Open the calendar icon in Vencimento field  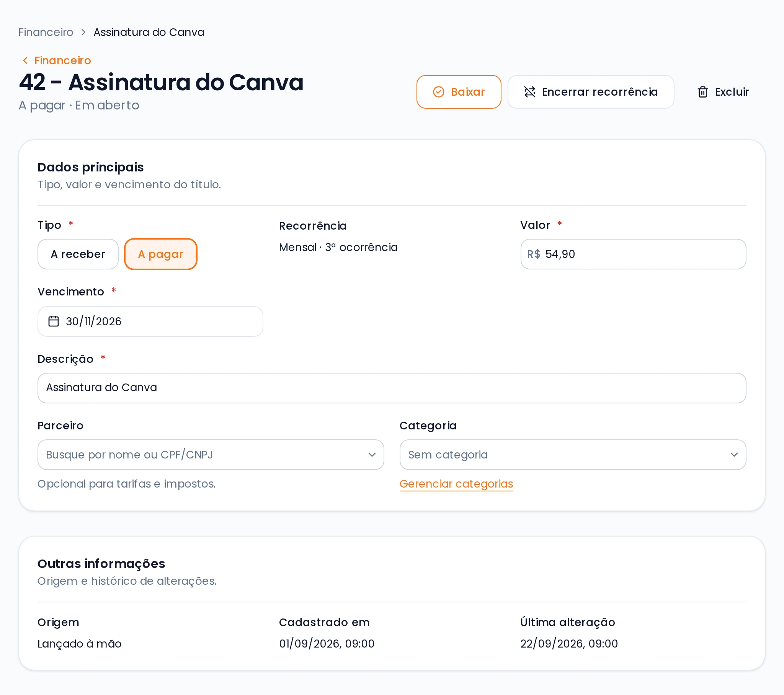54,321
